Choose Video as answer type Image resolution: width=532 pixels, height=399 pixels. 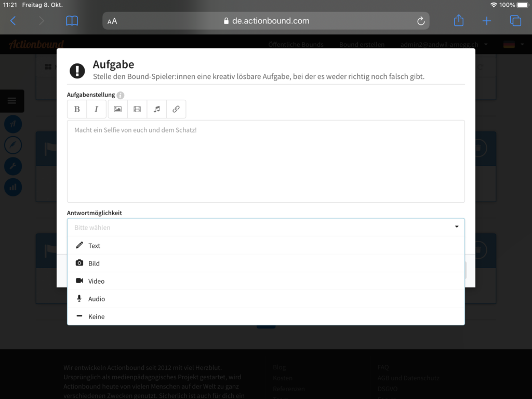tap(96, 281)
